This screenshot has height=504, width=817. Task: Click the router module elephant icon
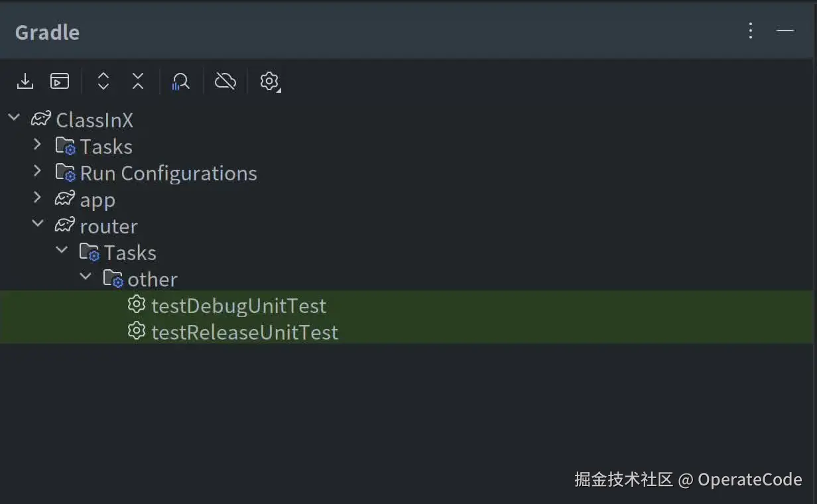[x=64, y=225]
